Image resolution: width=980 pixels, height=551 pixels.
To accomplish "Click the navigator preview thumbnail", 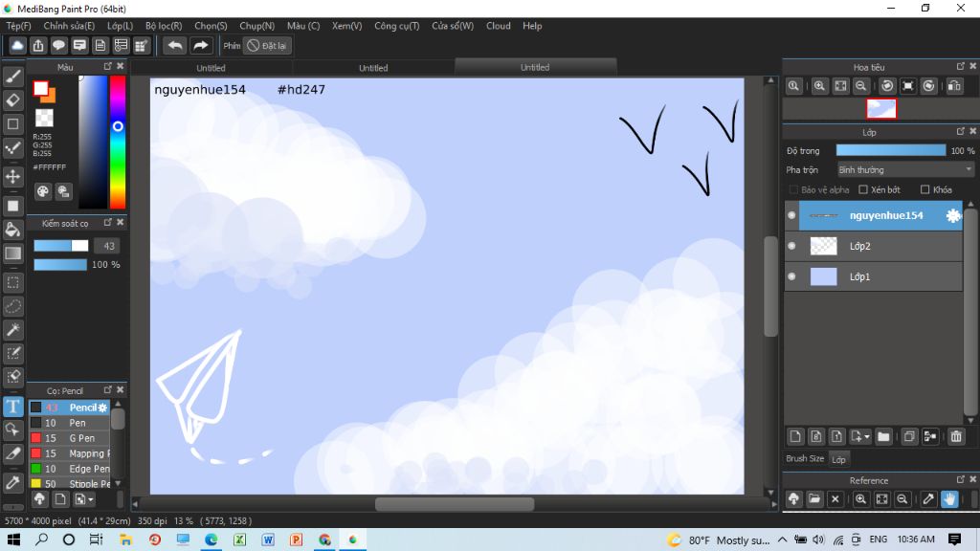I will [x=881, y=109].
